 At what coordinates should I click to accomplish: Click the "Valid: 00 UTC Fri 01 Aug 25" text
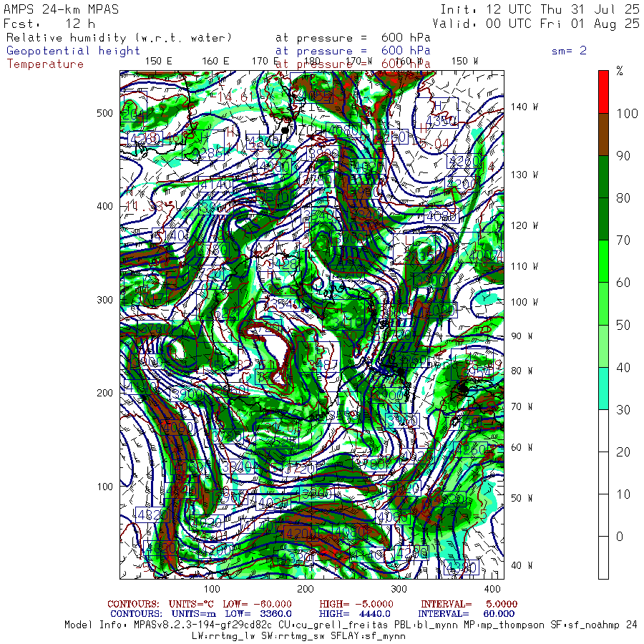pyautogui.click(x=536, y=24)
